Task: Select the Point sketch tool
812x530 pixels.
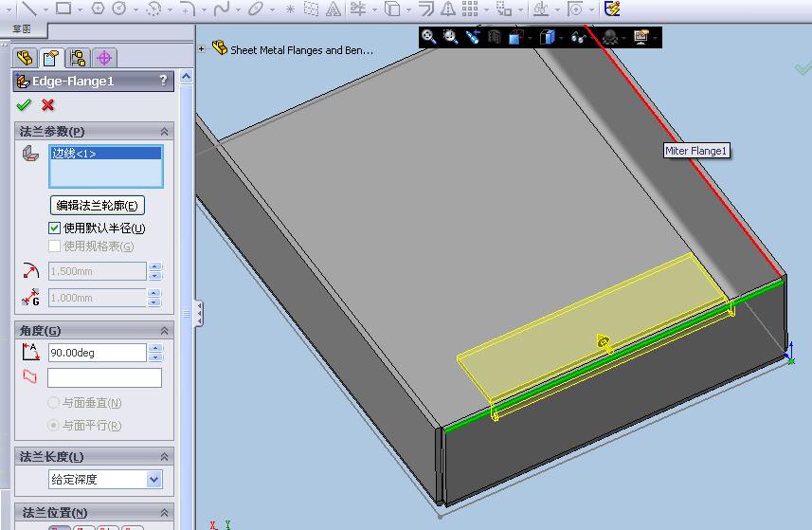Action: click(x=290, y=9)
